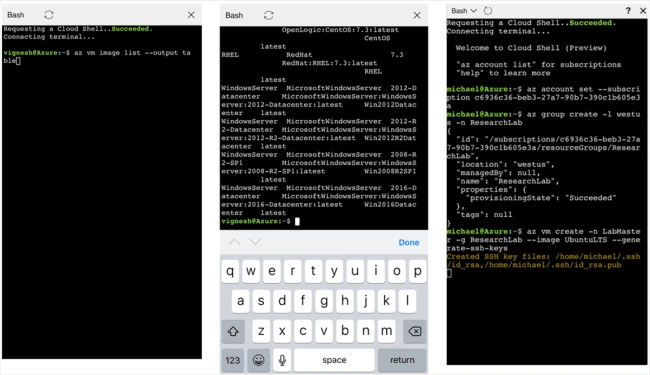Open Bash shell type dropdown in right panel

click(x=464, y=11)
